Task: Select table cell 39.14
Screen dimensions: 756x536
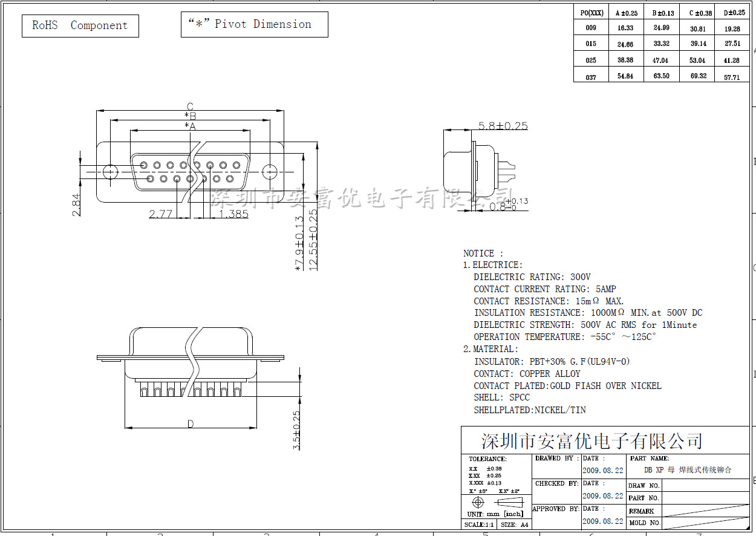Action: (698, 44)
